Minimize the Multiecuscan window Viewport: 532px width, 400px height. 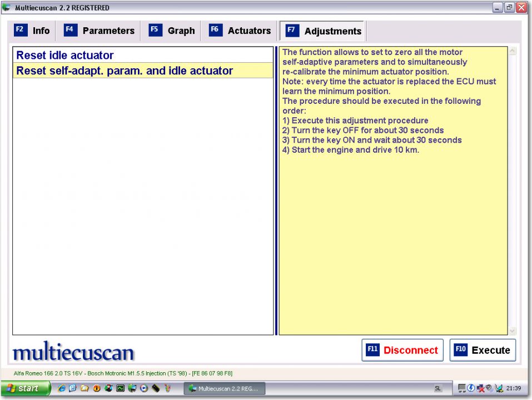coord(498,8)
